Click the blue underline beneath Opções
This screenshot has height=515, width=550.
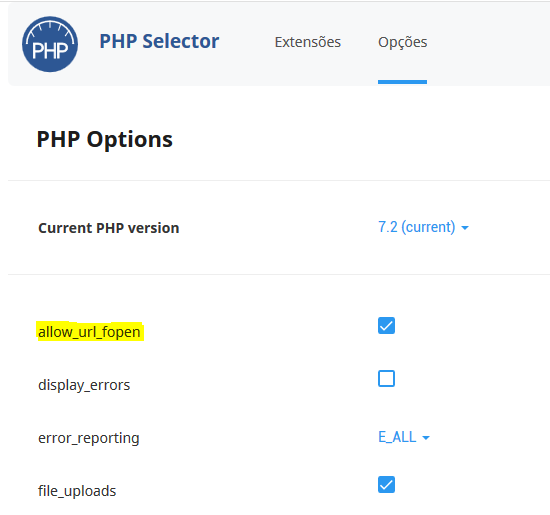pos(402,82)
